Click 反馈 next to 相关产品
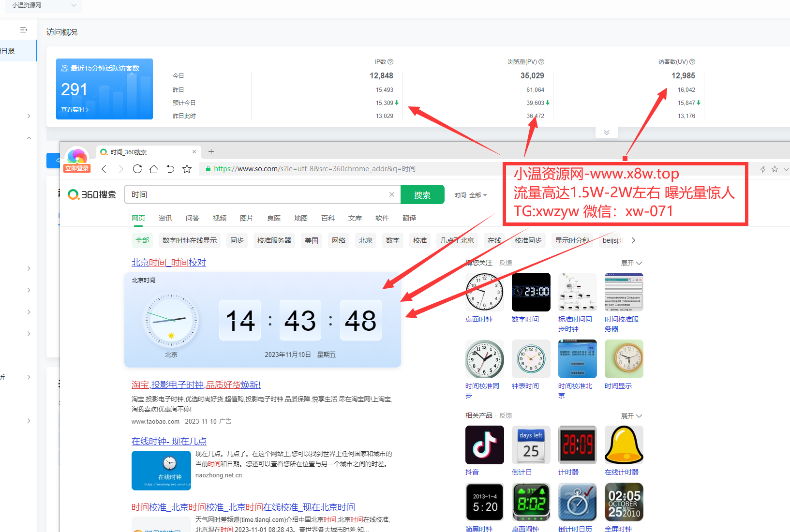This screenshot has width=790, height=532. coord(506,415)
